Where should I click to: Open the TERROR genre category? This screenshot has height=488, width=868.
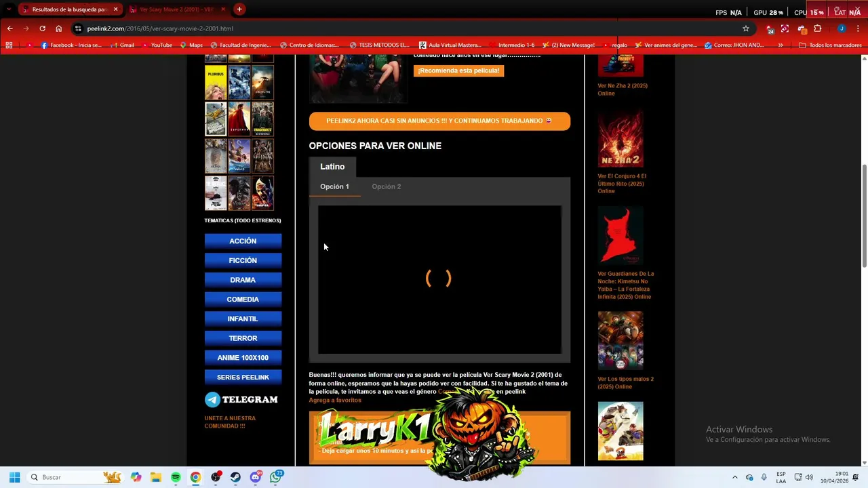[243, 338]
